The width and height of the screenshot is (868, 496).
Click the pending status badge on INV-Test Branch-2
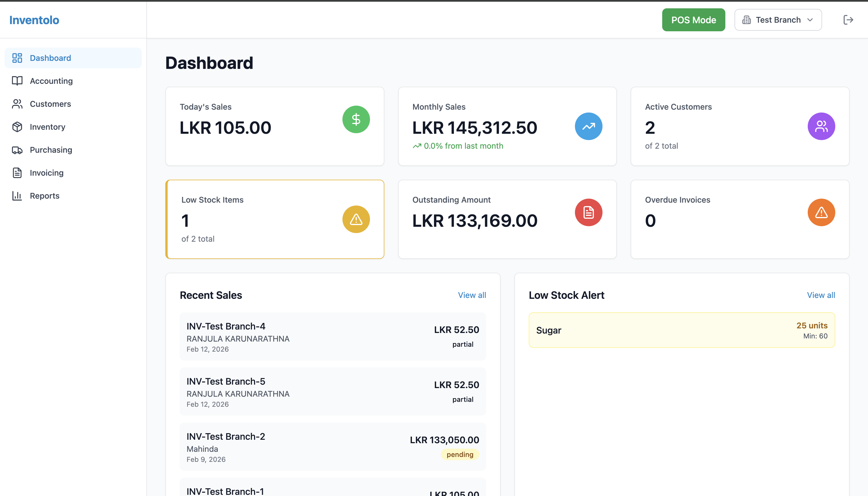coord(460,454)
